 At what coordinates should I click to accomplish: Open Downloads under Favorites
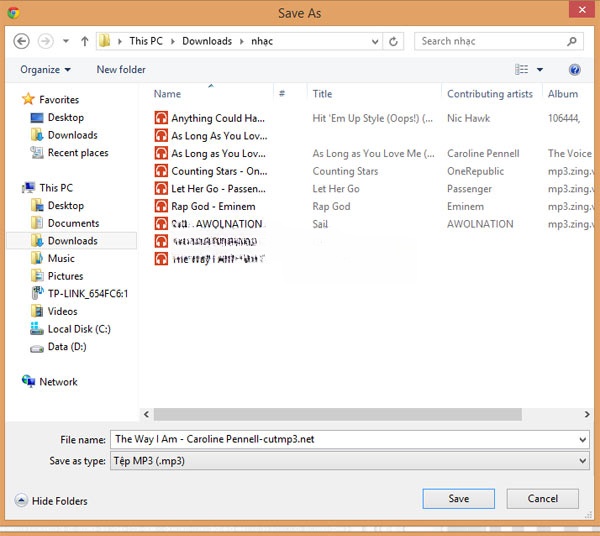(72, 135)
